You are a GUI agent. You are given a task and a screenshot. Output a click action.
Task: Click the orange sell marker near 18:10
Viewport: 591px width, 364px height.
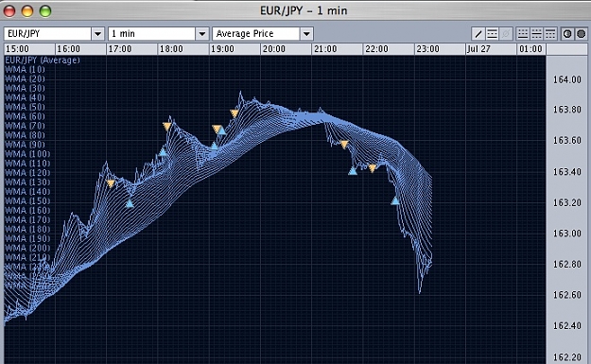click(167, 127)
